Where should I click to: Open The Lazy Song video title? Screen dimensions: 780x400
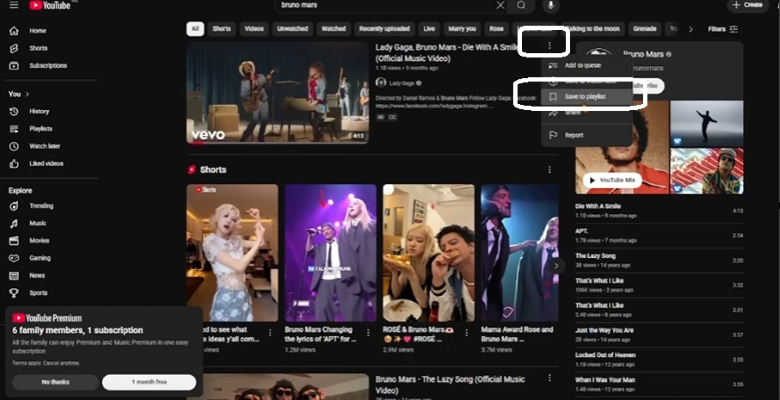click(450, 385)
